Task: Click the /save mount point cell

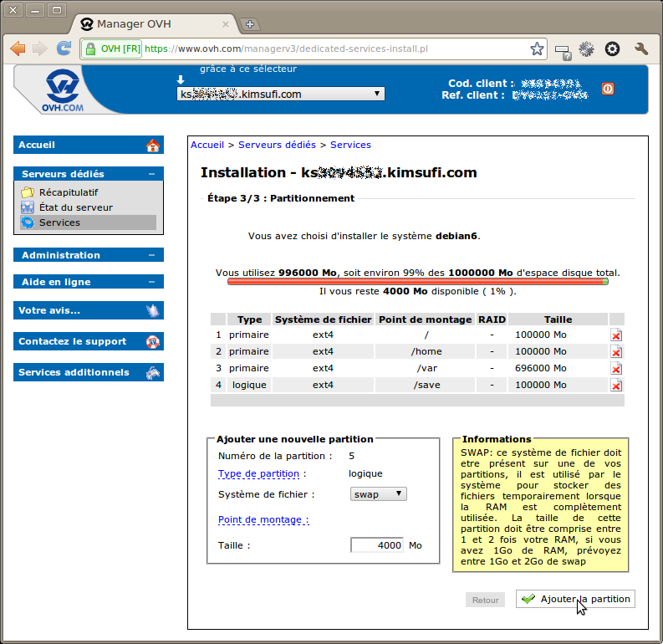Action: pos(425,385)
